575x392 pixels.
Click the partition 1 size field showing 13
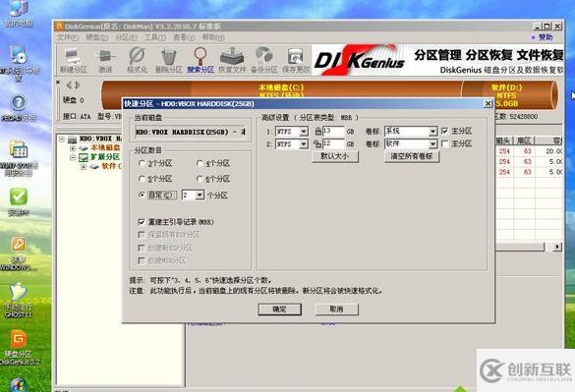[333, 132]
